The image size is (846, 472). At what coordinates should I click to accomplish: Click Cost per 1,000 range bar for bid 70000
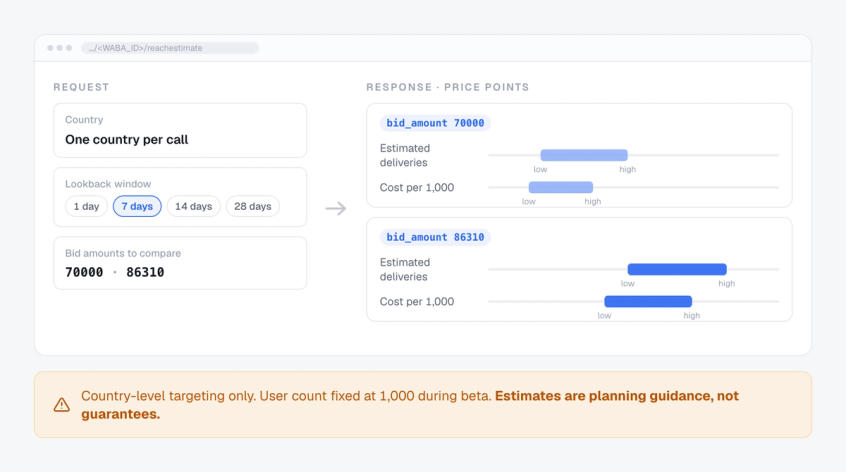pyautogui.click(x=561, y=187)
